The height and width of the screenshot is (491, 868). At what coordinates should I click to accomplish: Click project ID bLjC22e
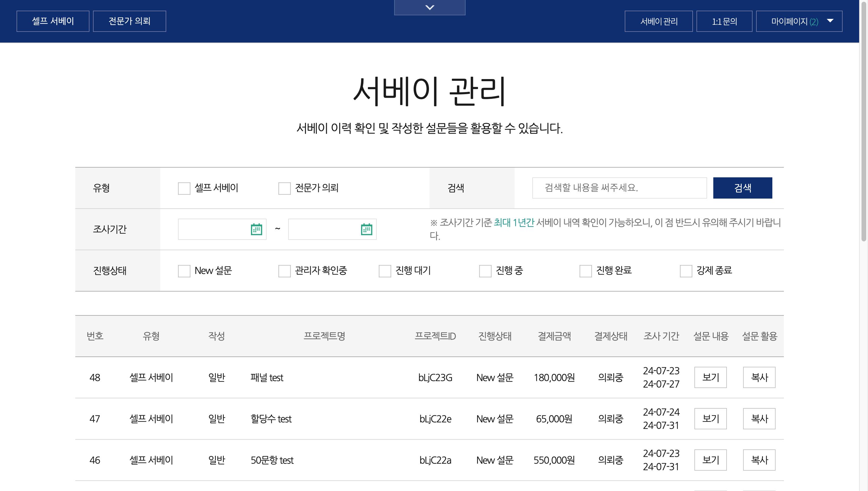[435, 419]
